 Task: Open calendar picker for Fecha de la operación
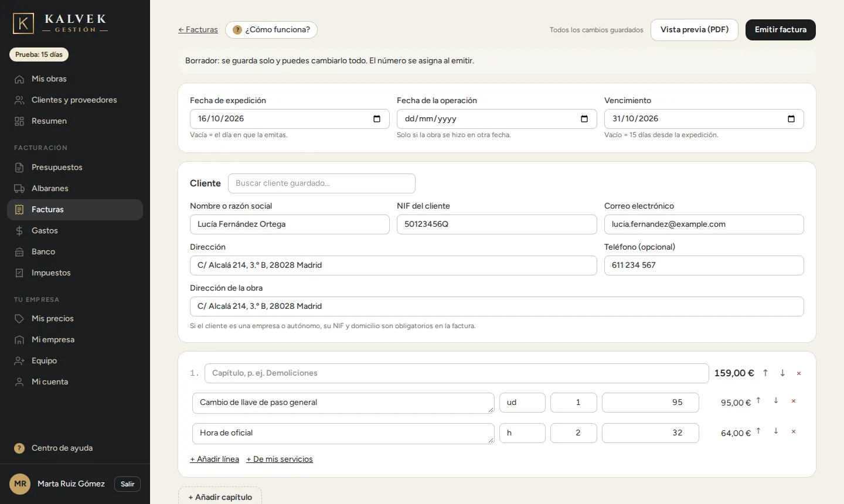(x=584, y=119)
